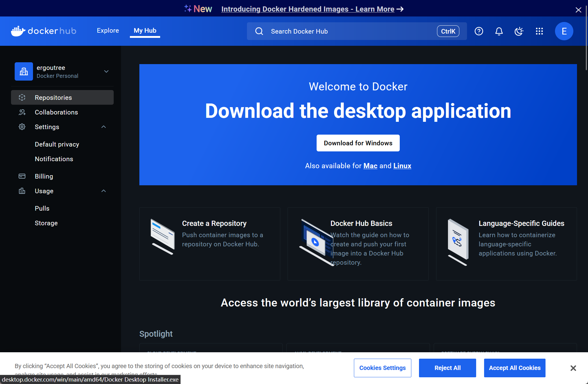Image resolution: width=588 pixels, height=384 pixels.
Task: Open Pulls usage page
Action: [42, 208]
